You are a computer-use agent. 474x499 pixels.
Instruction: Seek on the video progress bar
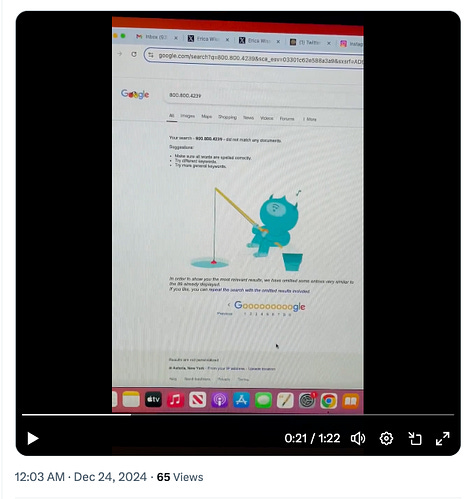pos(238,415)
